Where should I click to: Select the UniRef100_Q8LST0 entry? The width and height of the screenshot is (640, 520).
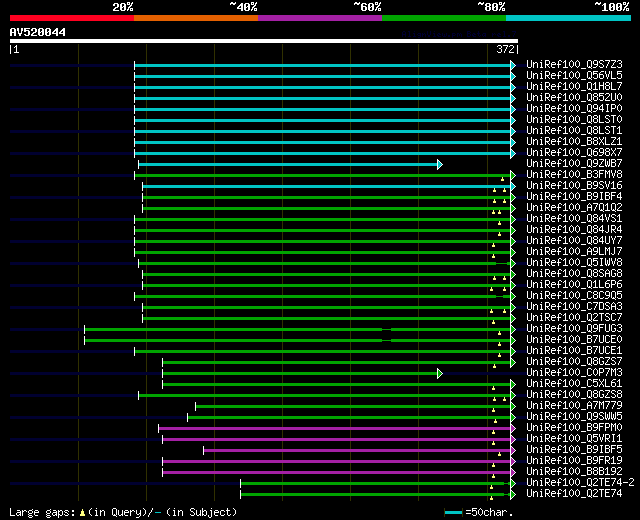click(574, 120)
